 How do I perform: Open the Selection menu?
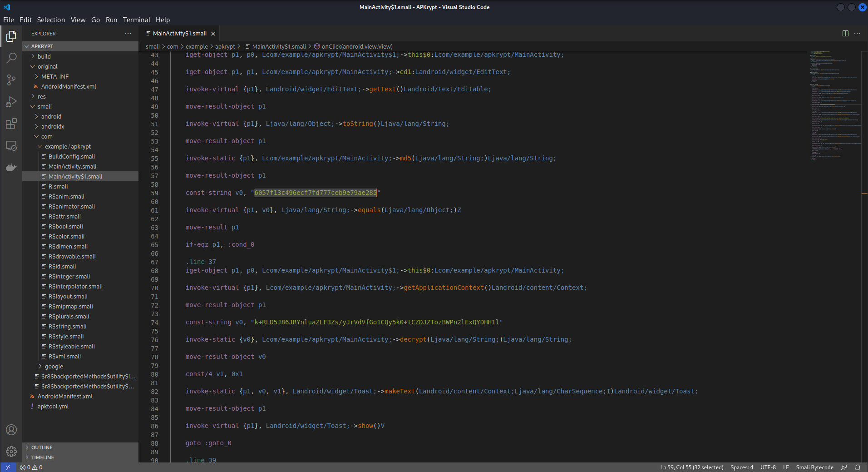pos(51,20)
